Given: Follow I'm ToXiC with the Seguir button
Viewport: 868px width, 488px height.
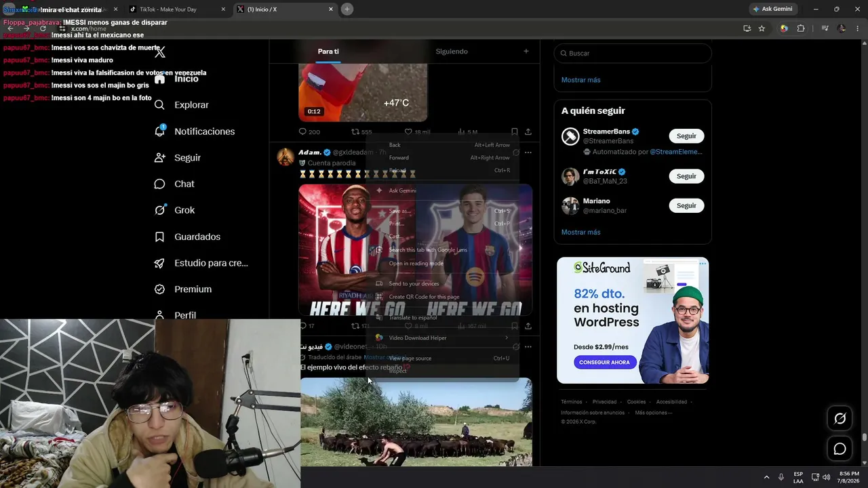Looking at the screenshot, I should click(686, 176).
